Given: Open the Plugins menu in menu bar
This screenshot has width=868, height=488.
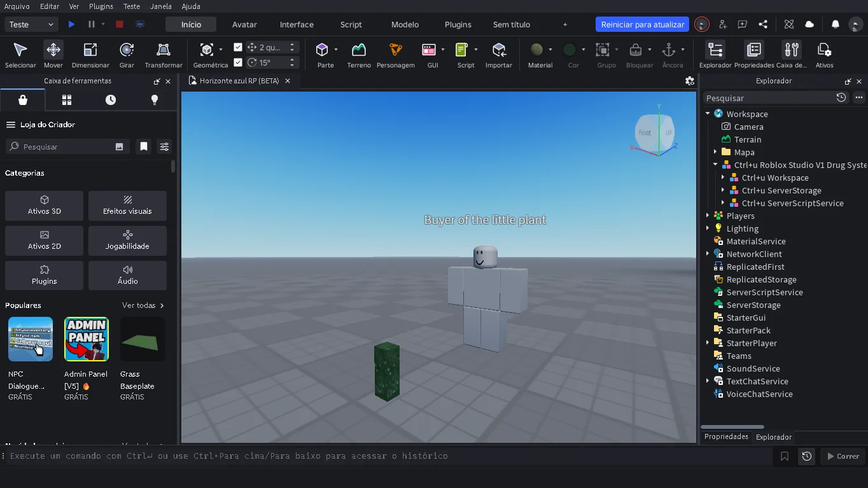Looking at the screenshot, I should 101,6.
